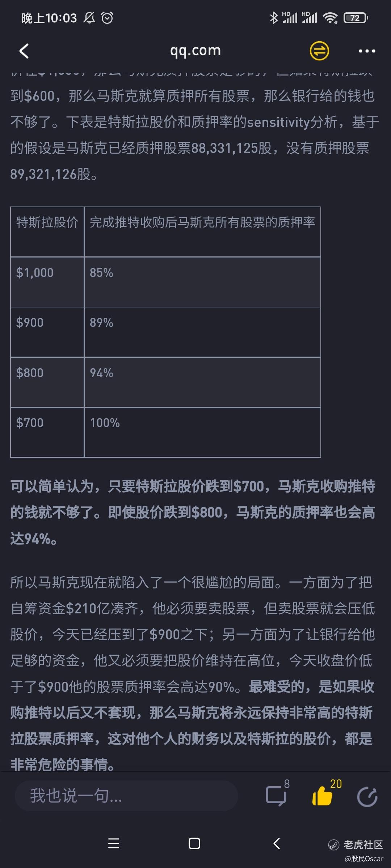This screenshot has height=868, width=391.
Task: Focus the 我也说一句 comment field
Action: coord(126,795)
